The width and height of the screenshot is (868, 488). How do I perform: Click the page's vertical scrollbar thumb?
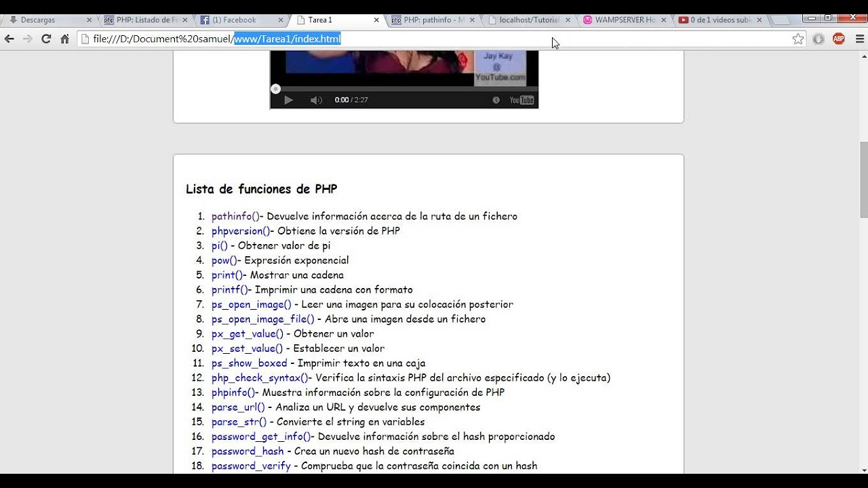pyautogui.click(x=863, y=180)
